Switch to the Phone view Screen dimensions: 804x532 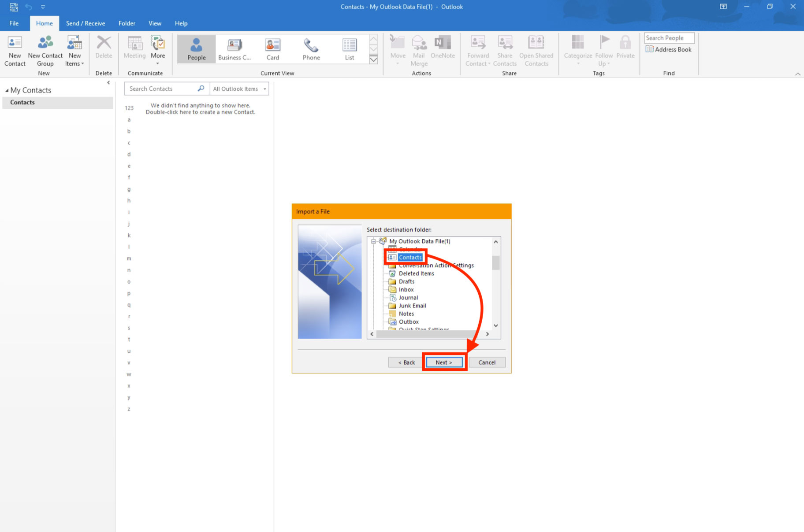tap(311, 45)
